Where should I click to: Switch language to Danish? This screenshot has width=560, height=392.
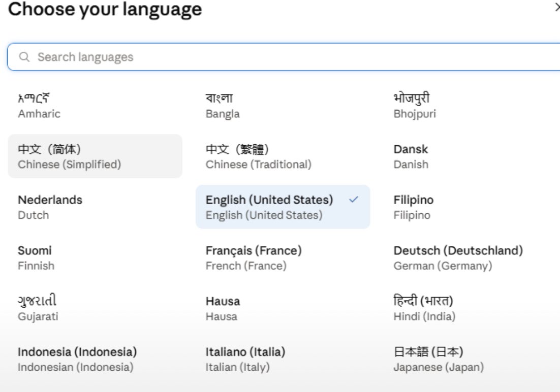coord(471,156)
